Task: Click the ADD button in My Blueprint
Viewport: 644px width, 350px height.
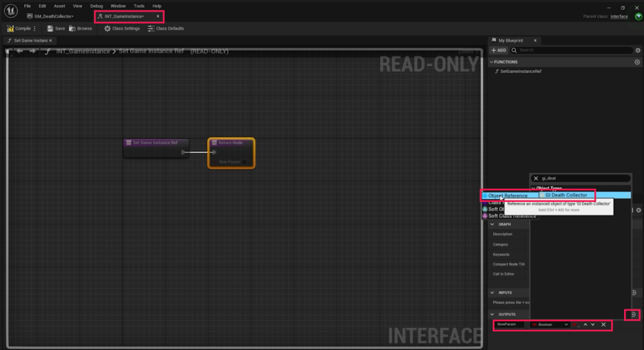Action: click(x=499, y=50)
